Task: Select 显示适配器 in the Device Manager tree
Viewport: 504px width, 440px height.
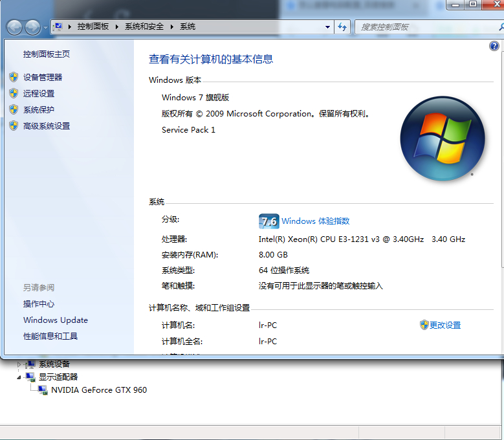Action: [58, 377]
